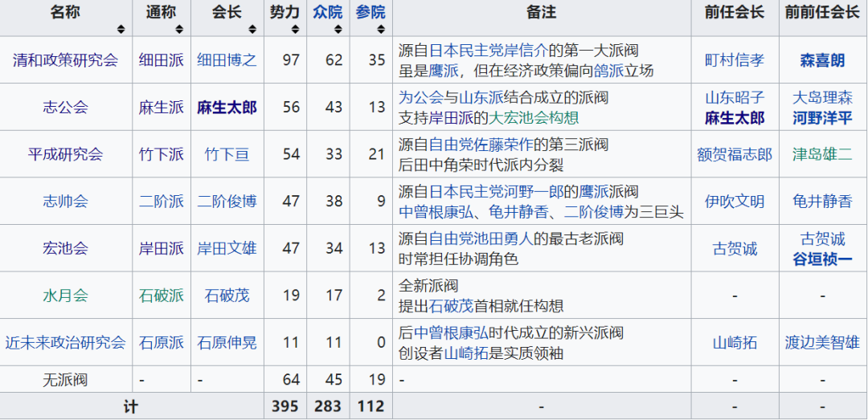Sort by 势力 column sort arrows
868x420 pixels.
296,30
